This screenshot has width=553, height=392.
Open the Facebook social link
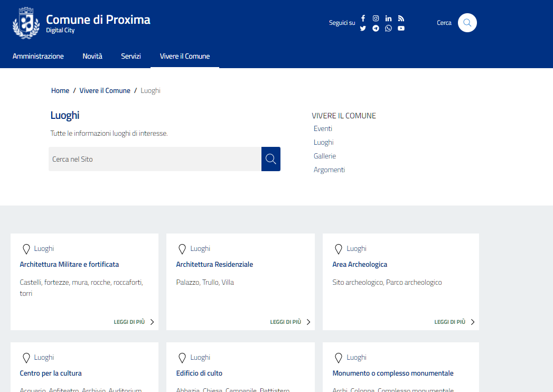click(363, 18)
